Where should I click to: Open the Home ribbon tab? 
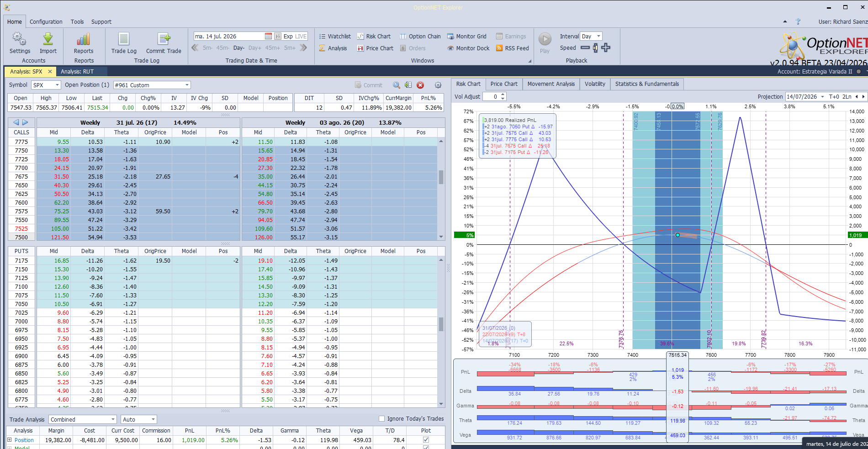click(x=14, y=22)
